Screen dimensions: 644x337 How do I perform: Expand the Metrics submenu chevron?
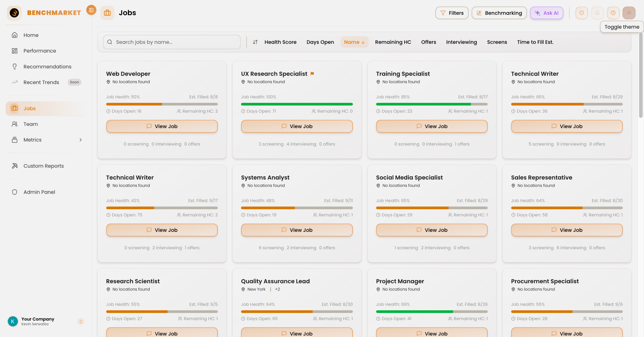80,140
